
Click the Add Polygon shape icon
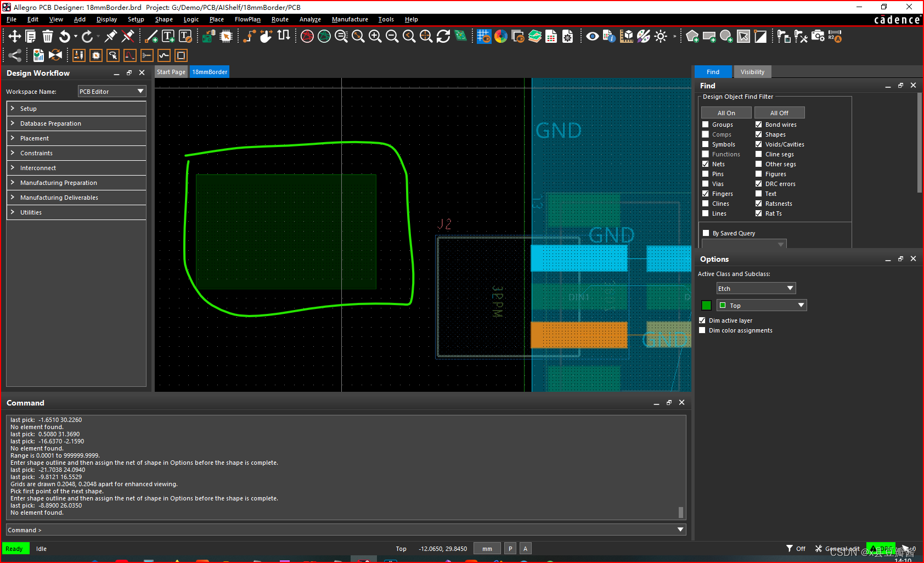pyautogui.click(x=692, y=36)
